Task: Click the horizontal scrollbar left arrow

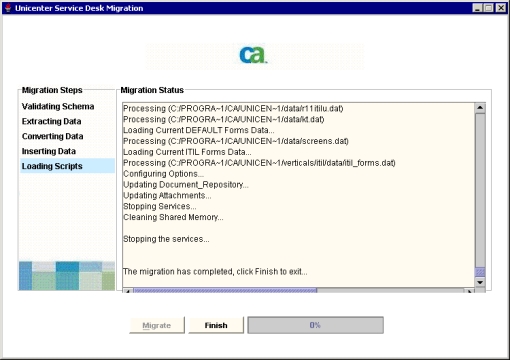Action: click(x=128, y=291)
